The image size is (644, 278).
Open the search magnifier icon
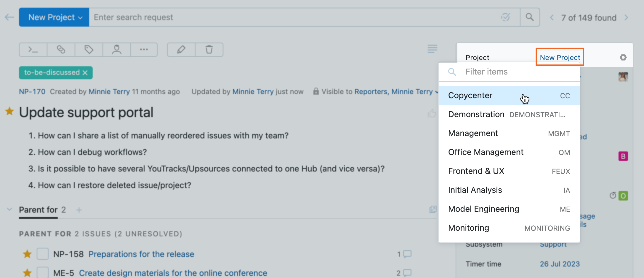pos(530,17)
